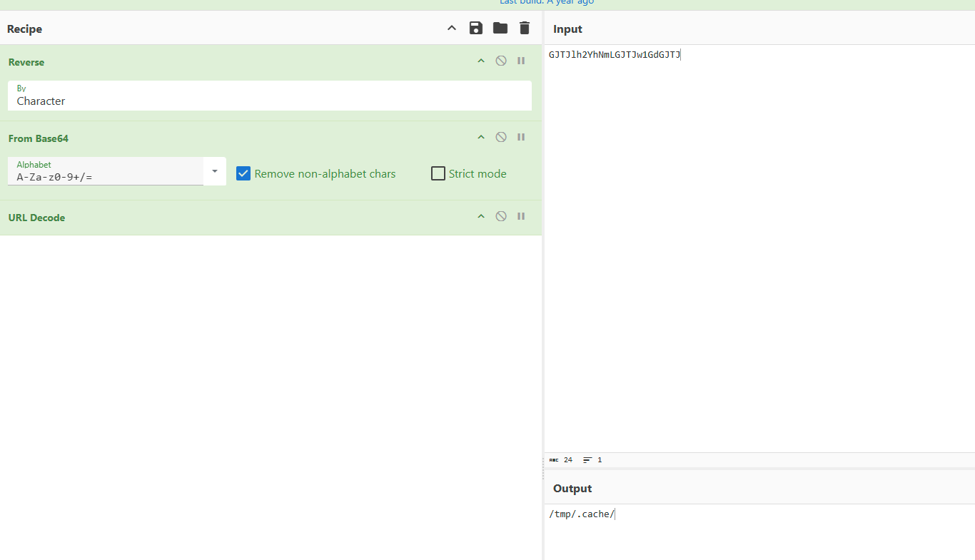Screen dimensions: 975x560
Task: Click the Reverse operation title
Action: (x=26, y=62)
